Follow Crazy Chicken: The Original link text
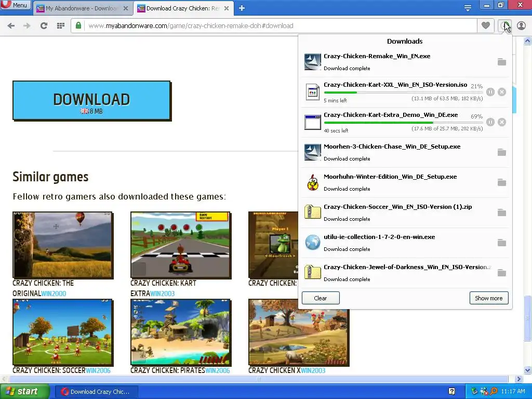 (43, 288)
